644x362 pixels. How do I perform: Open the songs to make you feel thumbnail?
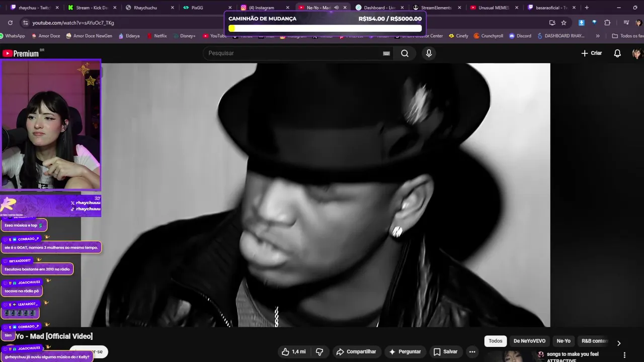coord(511,356)
